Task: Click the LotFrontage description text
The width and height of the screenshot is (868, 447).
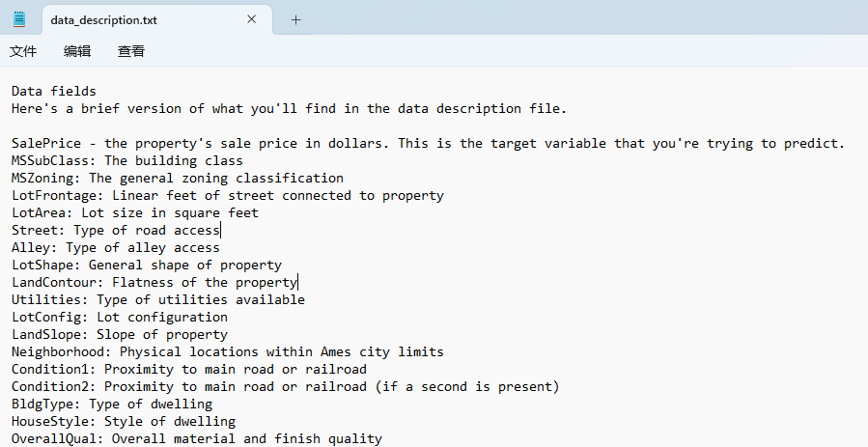Action: click(x=278, y=195)
